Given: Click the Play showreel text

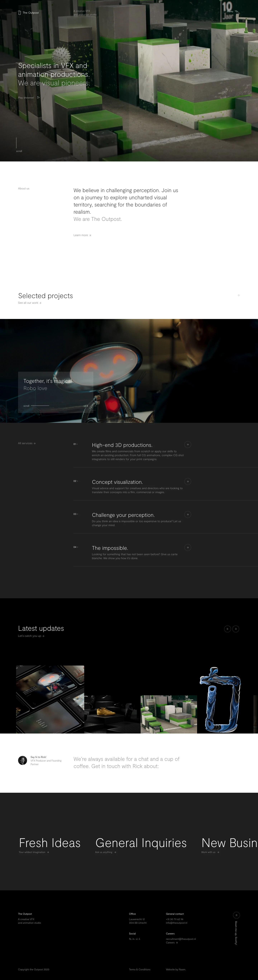Looking at the screenshot, I should [x=26, y=98].
